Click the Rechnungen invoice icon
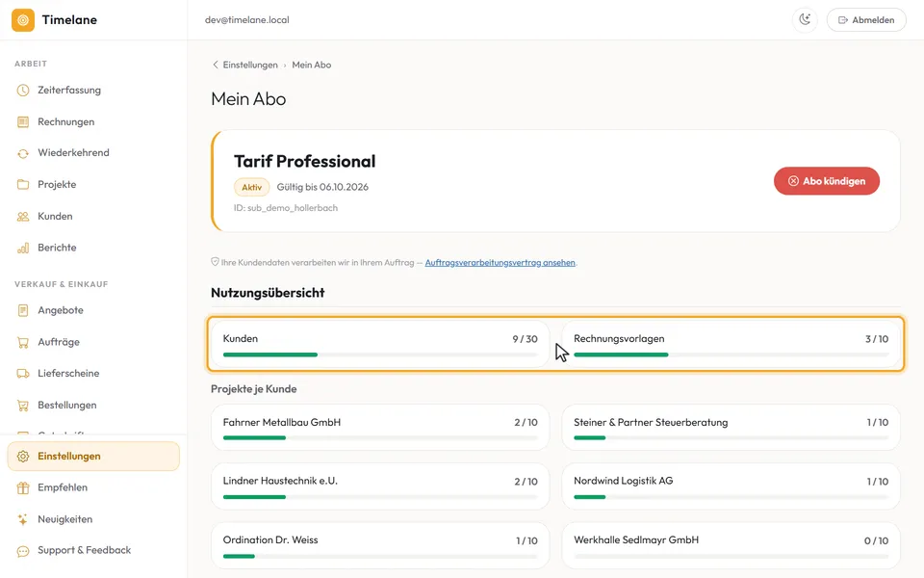 23,122
